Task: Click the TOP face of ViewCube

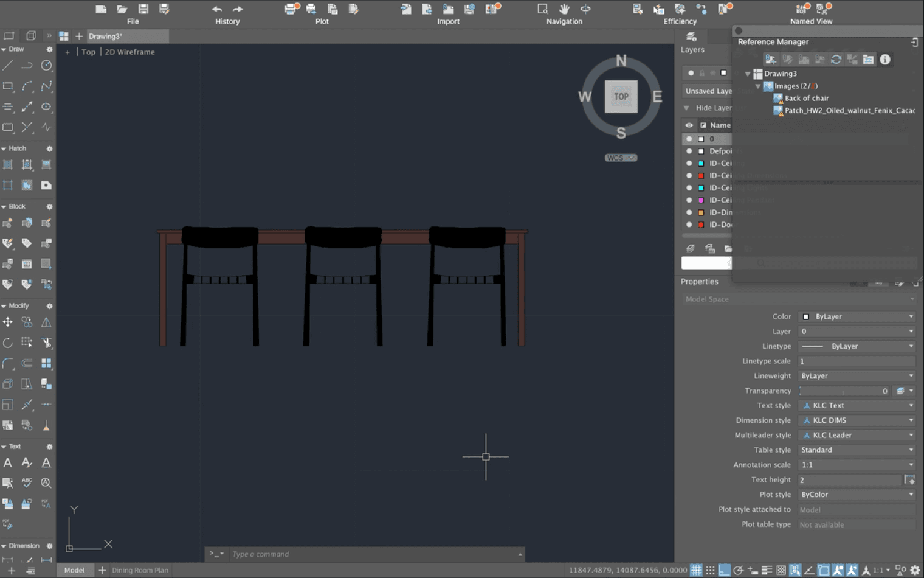Action: [621, 96]
